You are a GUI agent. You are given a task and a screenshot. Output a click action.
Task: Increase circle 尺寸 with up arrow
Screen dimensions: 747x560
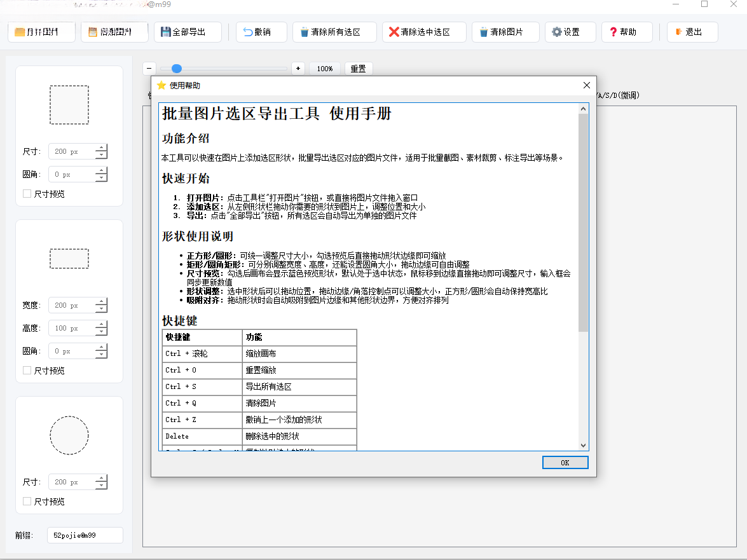(x=101, y=478)
